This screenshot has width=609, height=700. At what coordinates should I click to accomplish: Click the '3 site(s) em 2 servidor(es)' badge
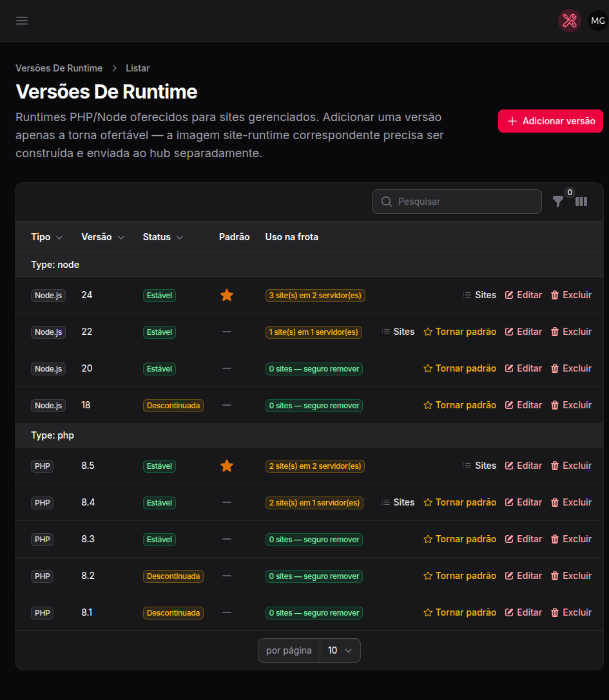click(x=315, y=296)
